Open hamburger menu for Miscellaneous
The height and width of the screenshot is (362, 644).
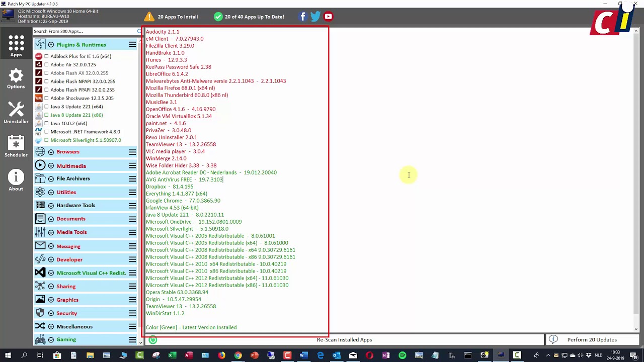[132, 326]
